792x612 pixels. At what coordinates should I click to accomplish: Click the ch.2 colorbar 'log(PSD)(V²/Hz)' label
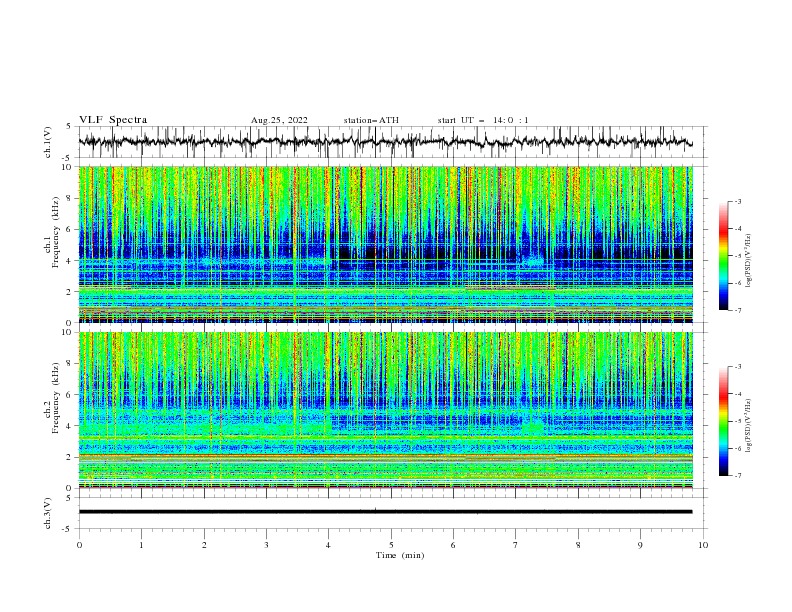(x=749, y=425)
